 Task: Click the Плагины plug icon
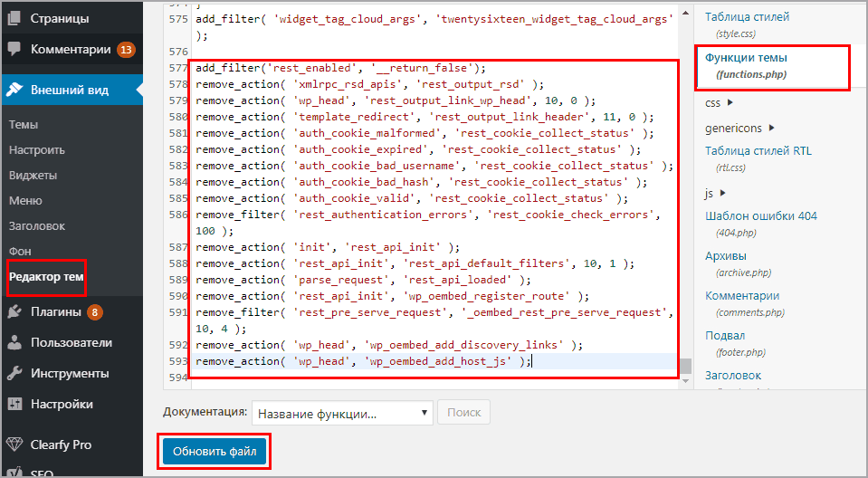tap(14, 311)
